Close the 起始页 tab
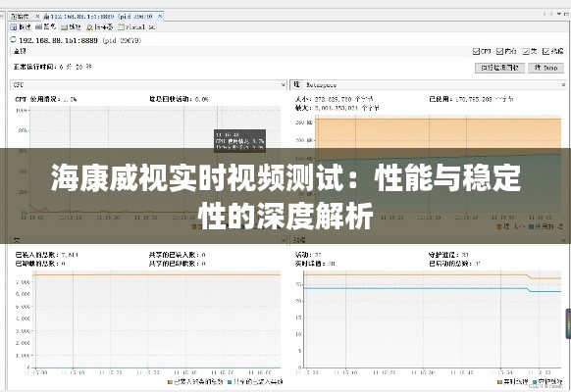The height and width of the screenshot is (392, 571). tap(37, 17)
